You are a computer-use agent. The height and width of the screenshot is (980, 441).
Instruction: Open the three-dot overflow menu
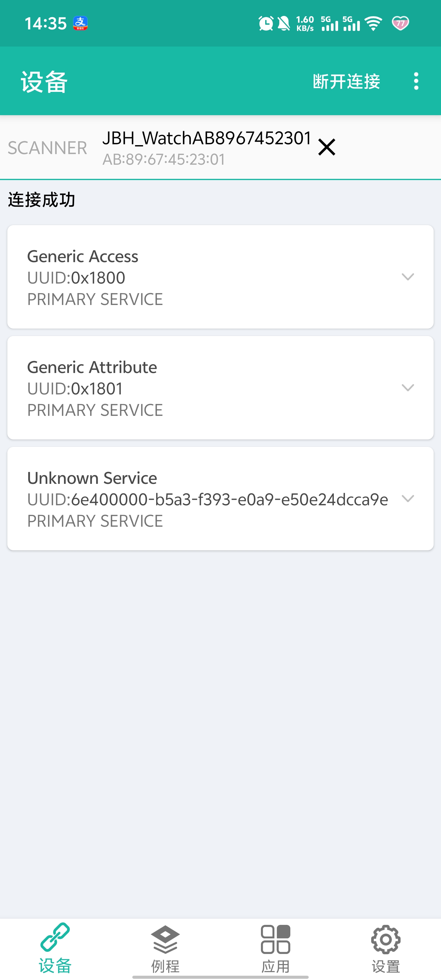[416, 81]
